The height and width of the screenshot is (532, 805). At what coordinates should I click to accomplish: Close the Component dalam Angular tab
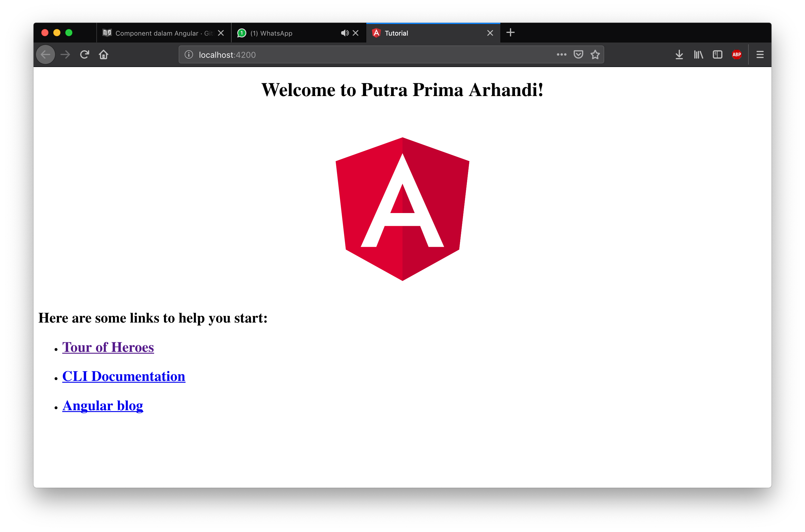221,33
